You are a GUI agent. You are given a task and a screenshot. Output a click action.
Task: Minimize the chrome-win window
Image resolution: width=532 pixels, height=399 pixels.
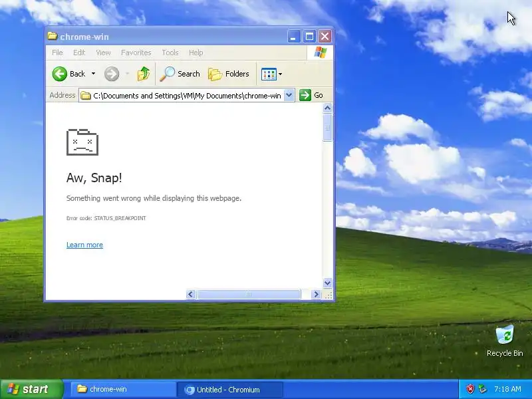[x=294, y=37]
